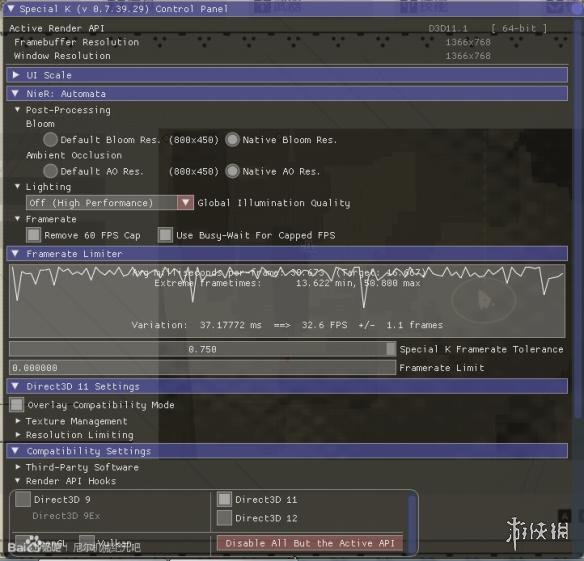The width and height of the screenshot is (584, 561).
Task: Select Native AO Res. radio button
Action: click(232, 171)
